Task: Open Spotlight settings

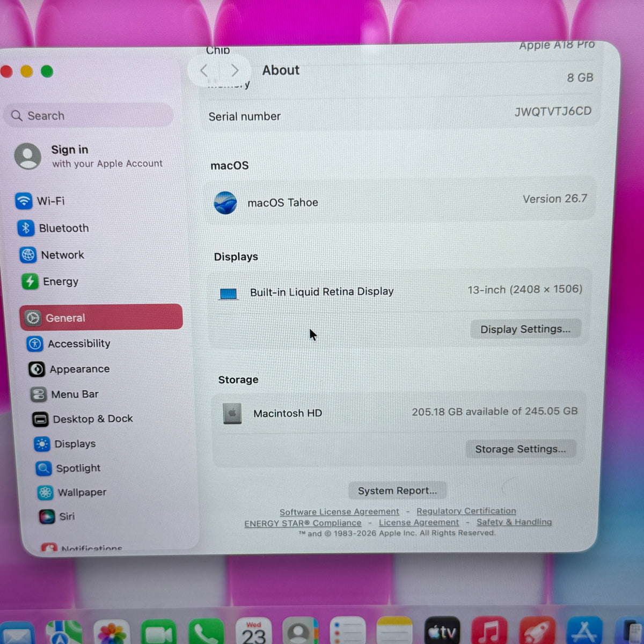Action: click(68, 468)
